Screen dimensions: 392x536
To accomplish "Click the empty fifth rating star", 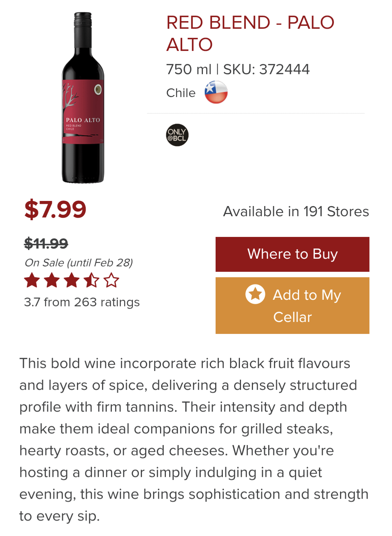I will (111, 281).
